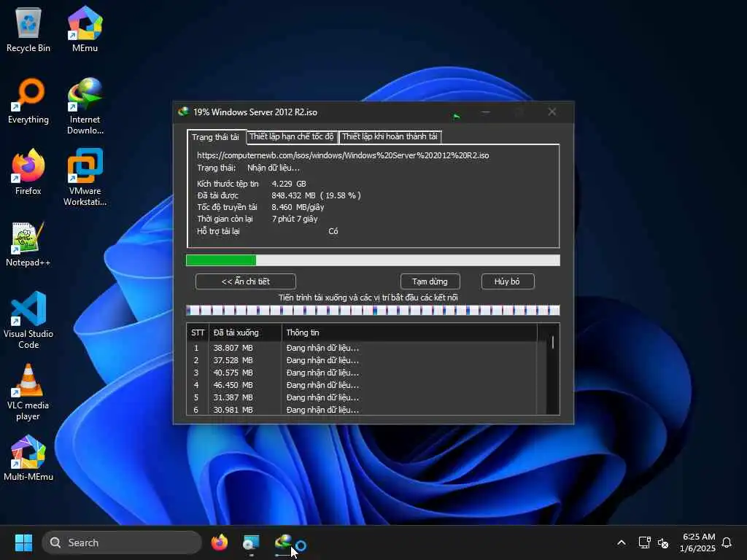Click the IDM icon in the download window title bar

point(183,112)
